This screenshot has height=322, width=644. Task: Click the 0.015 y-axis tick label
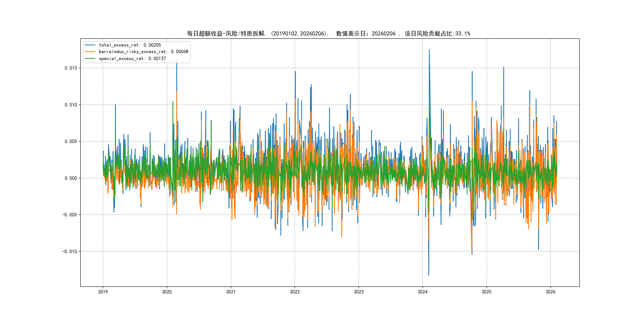pyautogui.click(x=71, y=68)
